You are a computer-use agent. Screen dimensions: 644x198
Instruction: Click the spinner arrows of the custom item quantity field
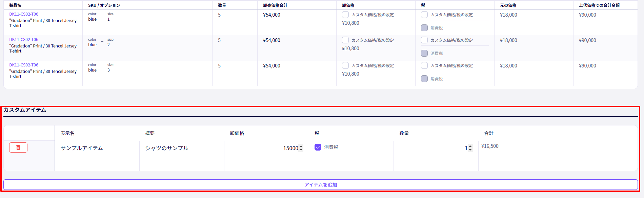(x=470, y=148)
